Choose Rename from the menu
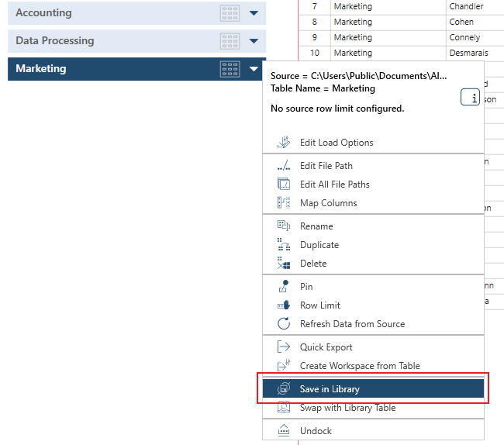This screenshot has height=445, width=504. pyautogui.click(x=373, y=226)
